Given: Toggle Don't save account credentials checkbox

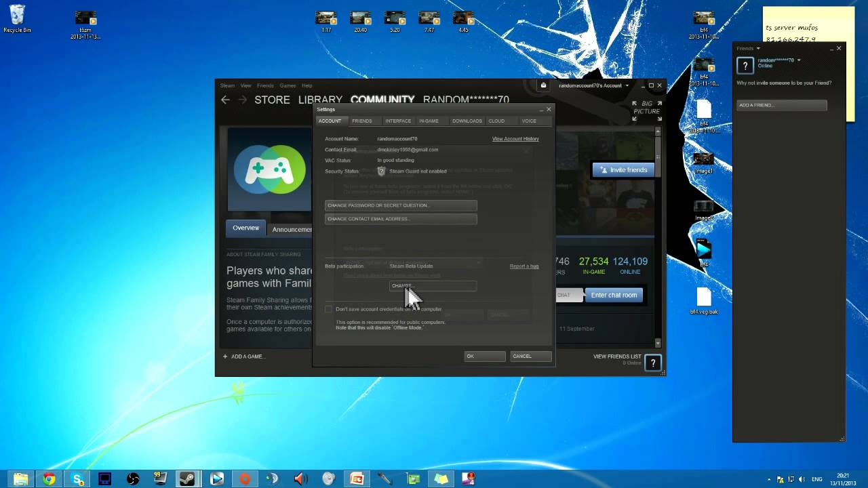Looking at the screenshot, I should pyautogui.click(x=329, y=309).
